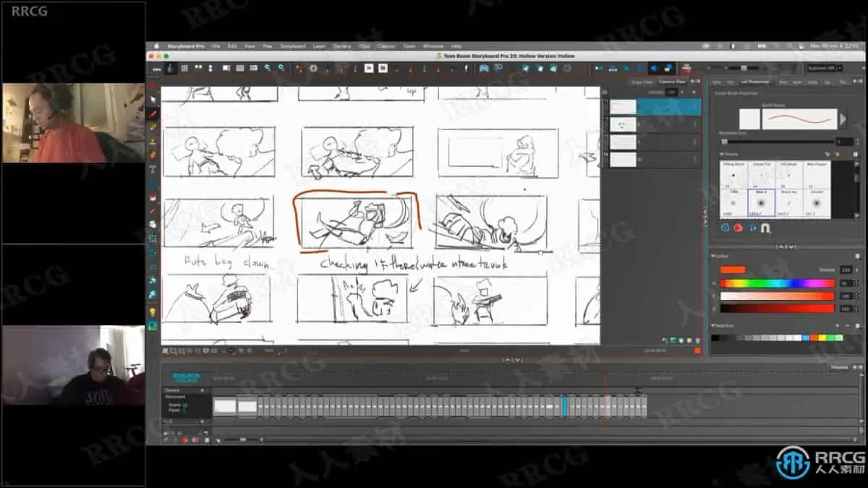
Task: Click the three dots icon at toolbar start
Action: pos(156,68)
